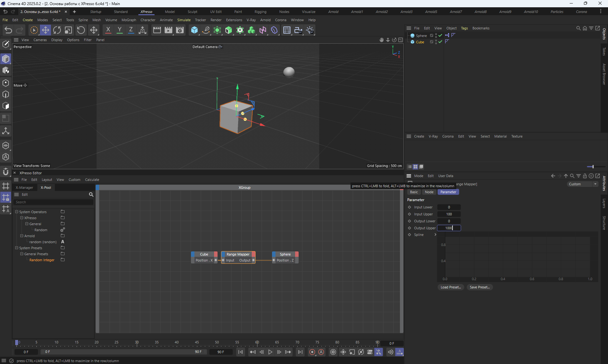Switch to the X-Manager tab
This screenshot has width=608, height=364.
[24, 188]
